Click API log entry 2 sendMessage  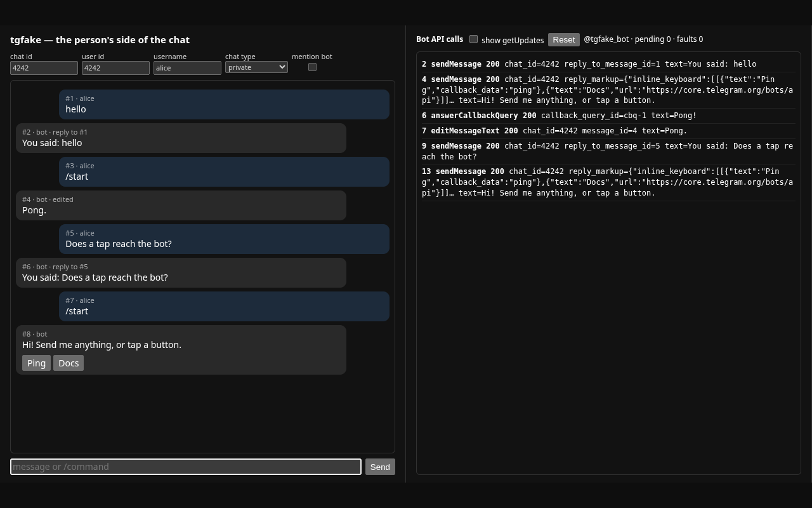pos(608,64)
